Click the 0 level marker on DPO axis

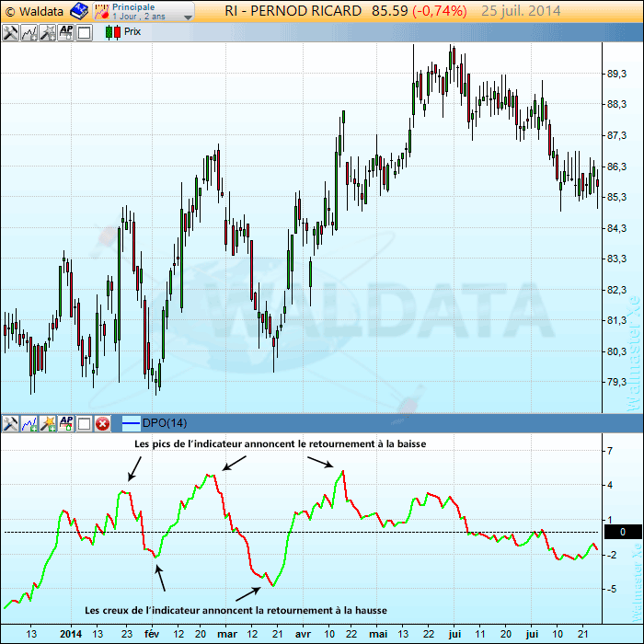pos(623,532)
